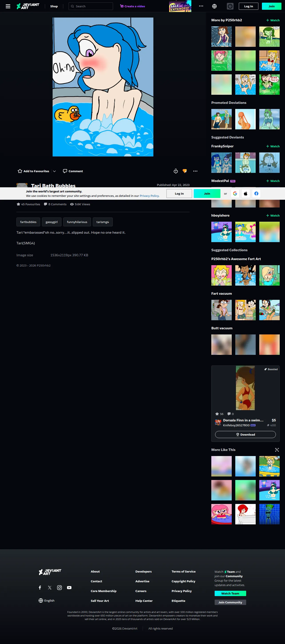
Task: Click the Join Community button
Action: [230, 602]
